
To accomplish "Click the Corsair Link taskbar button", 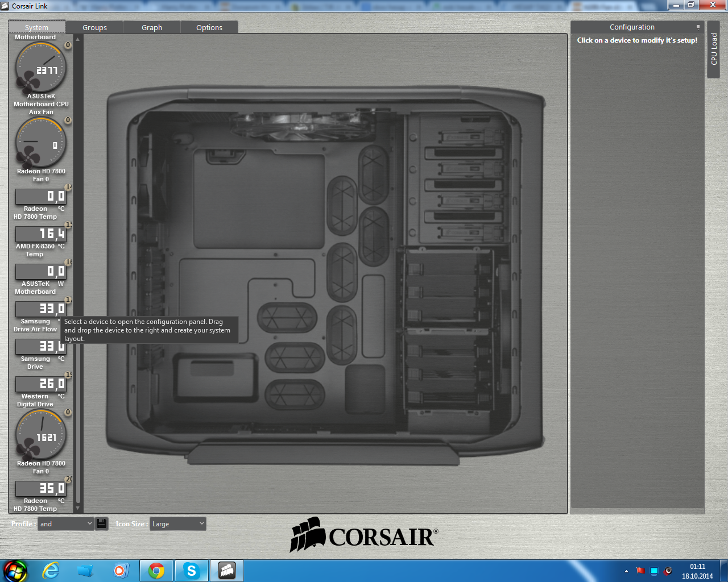I will point(227,571).
